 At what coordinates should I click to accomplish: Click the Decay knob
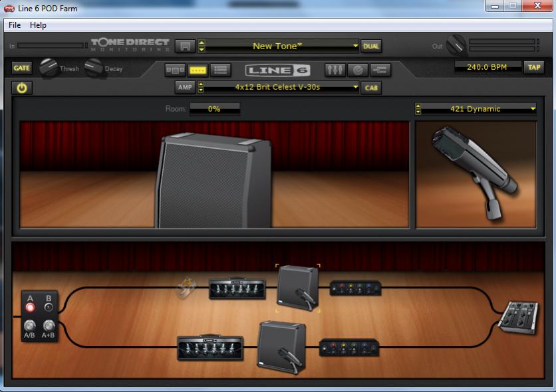point(94,67)
